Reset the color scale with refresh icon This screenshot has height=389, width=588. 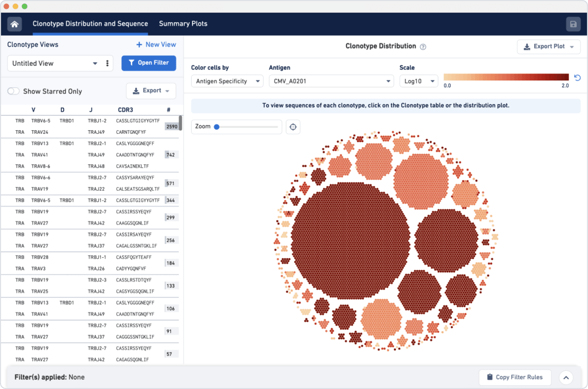tap(577, 78)
